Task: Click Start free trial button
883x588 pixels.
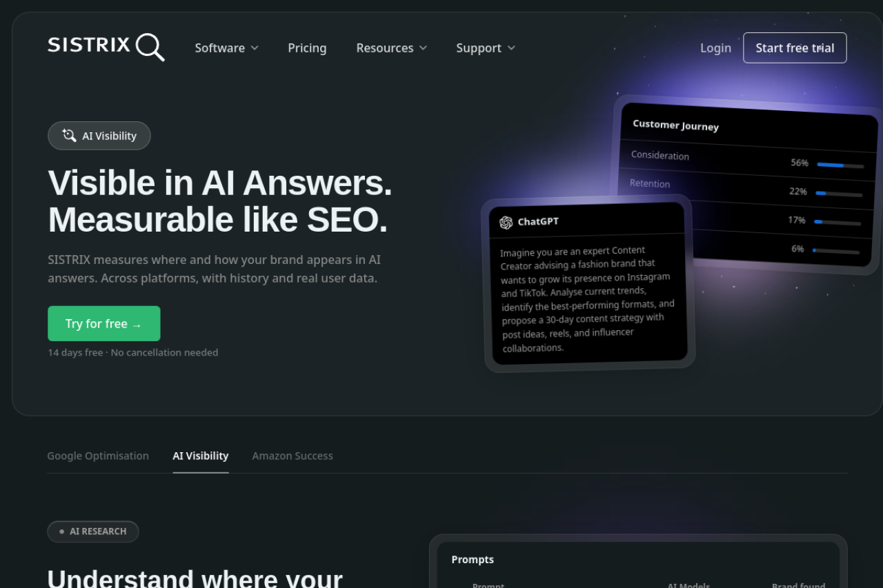Action: pos(795,48)
